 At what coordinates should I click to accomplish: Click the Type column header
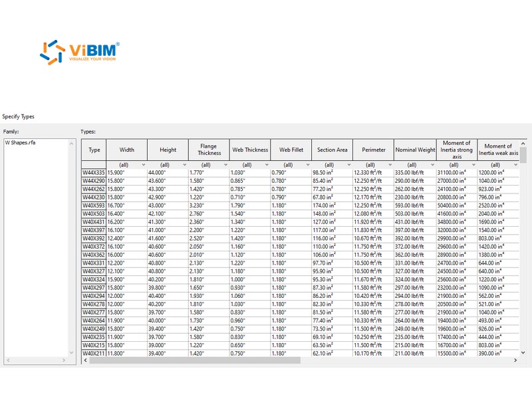(x=94, y=150)
